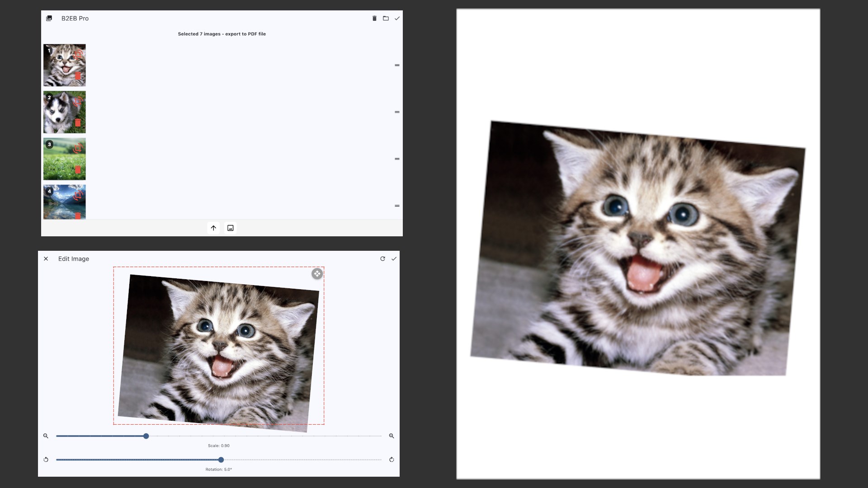The height and width of the screenshot is (488, 868).
Task: Click the rotate counterclockwise icon
Action: coord(46,460)
